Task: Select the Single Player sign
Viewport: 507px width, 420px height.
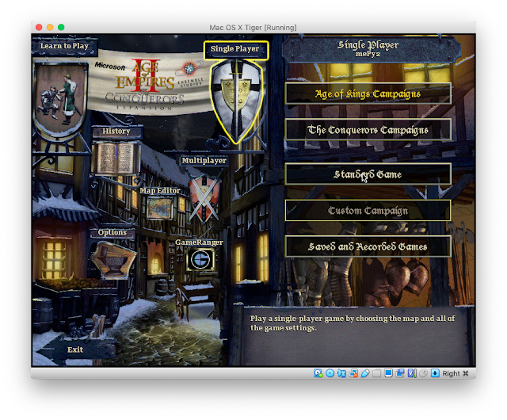Action: pos(235,49)
